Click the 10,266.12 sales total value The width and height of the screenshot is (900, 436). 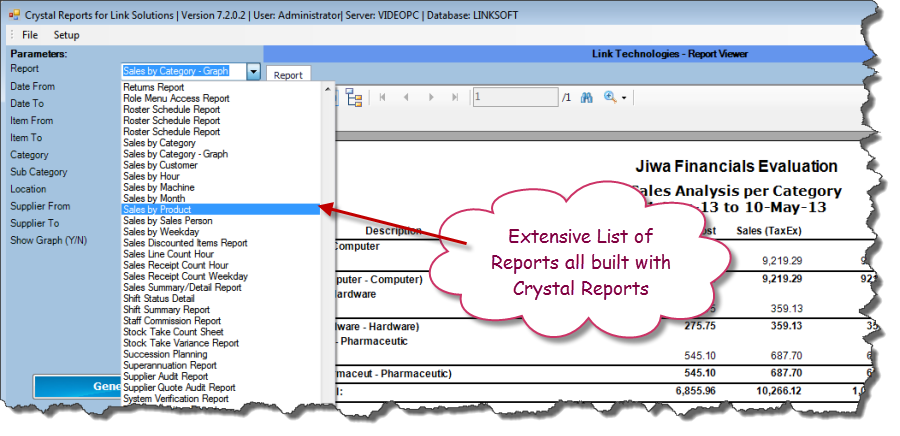point(777,391)
